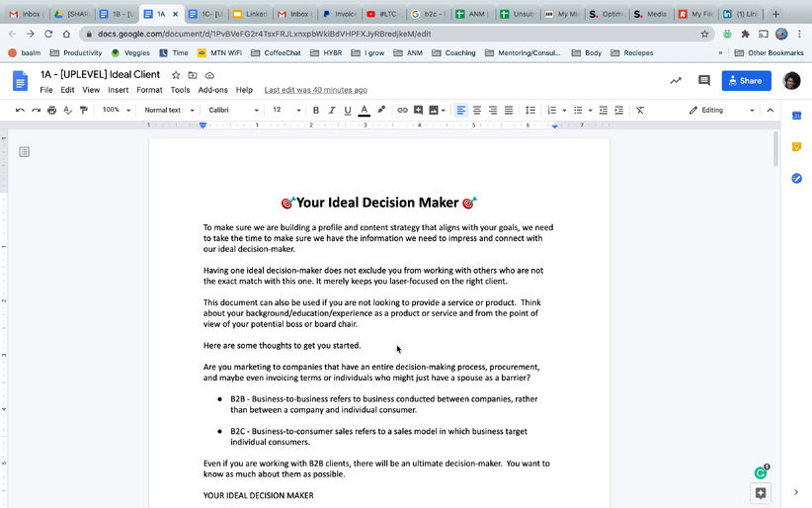The image size is (812, 508).
Task: Set right alignment
Action: (x=493, y=110)
